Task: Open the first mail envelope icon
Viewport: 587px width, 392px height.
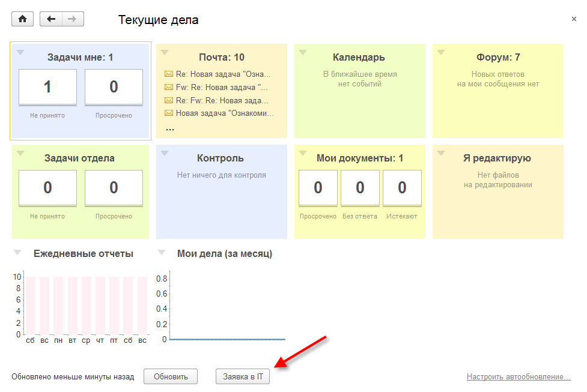Action: (x=169, y=74)
